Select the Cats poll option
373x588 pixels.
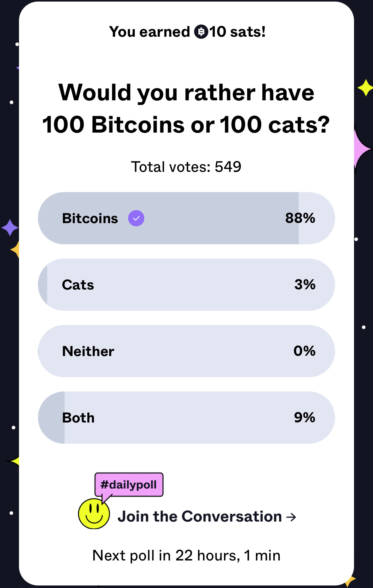coord(186,285)
